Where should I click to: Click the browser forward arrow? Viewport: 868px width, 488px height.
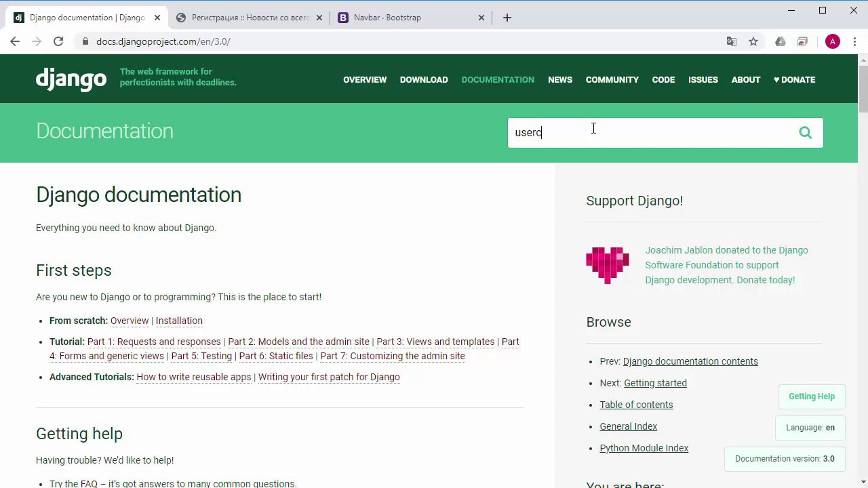click(x=37, y=41)
